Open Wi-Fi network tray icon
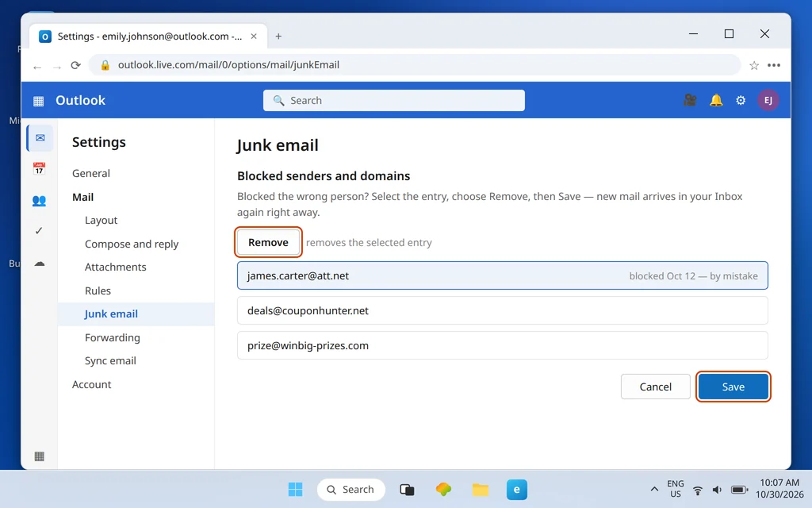812x508 pixels. click(698, 490)
